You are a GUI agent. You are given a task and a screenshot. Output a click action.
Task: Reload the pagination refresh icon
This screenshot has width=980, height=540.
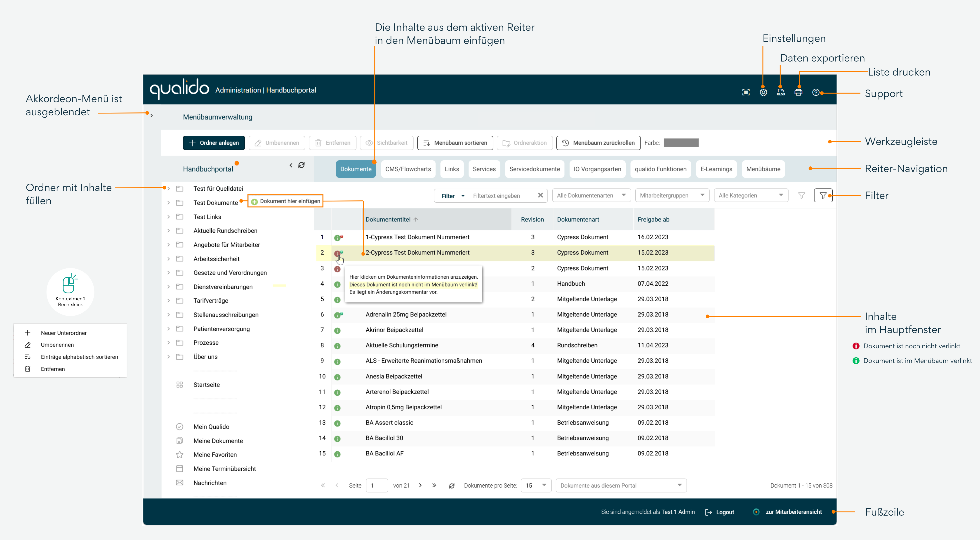452,486
